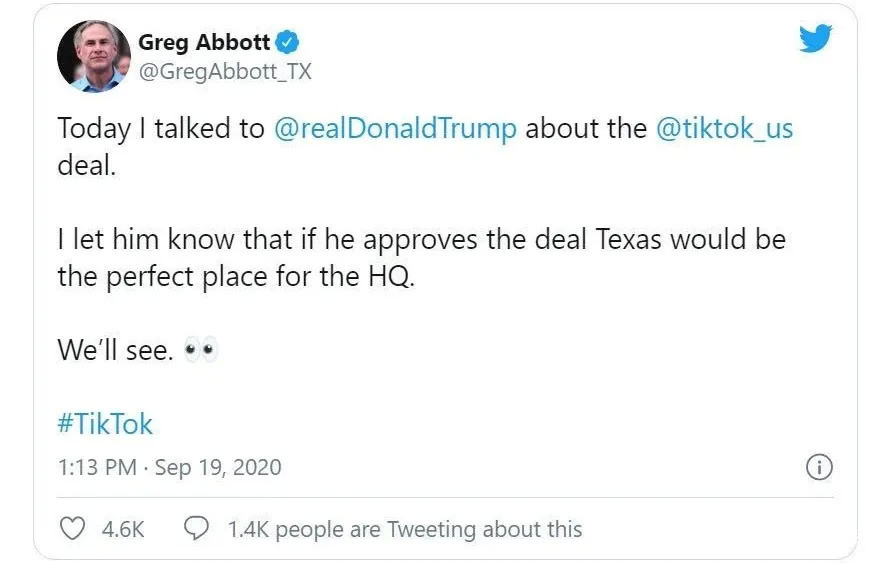Image resolution: width=876 pixels, height=564 pixels.
Task: Click the reply speech bubble icon
Action: click(197, 528)
